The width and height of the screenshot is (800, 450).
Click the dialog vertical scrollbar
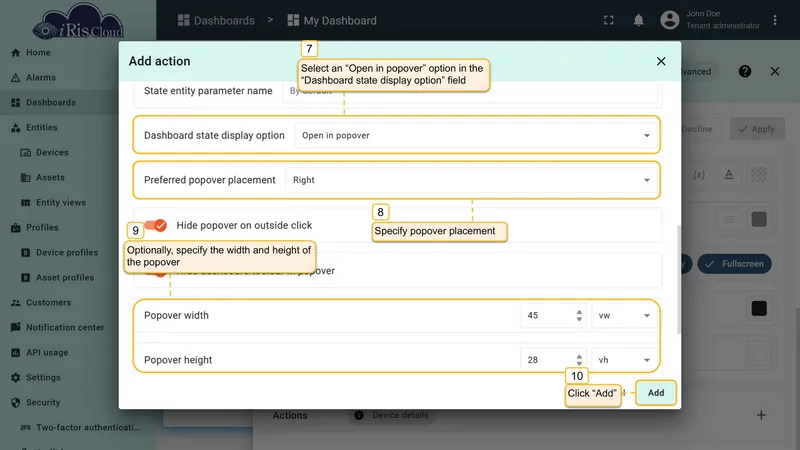678,280
